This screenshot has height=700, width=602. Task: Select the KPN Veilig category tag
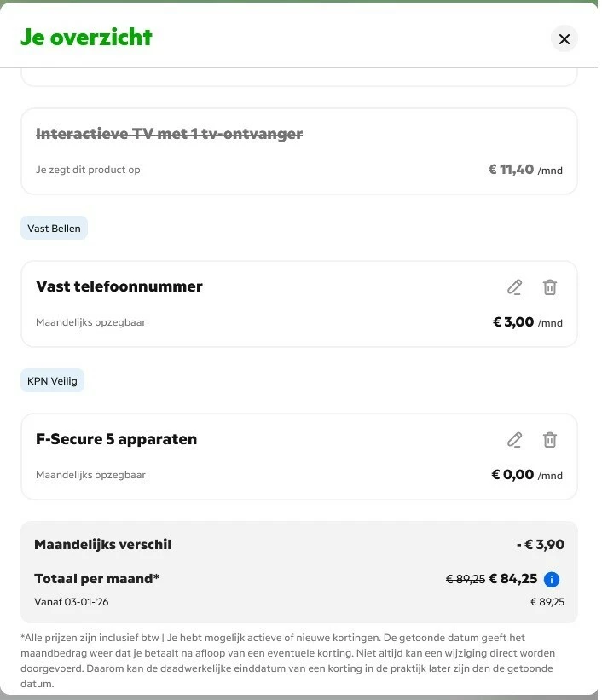click(52, 381)
